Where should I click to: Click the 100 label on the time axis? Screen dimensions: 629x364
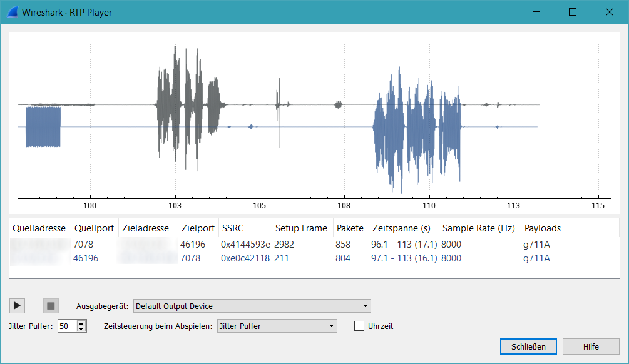pyautogui.click(x=90, y=206)
